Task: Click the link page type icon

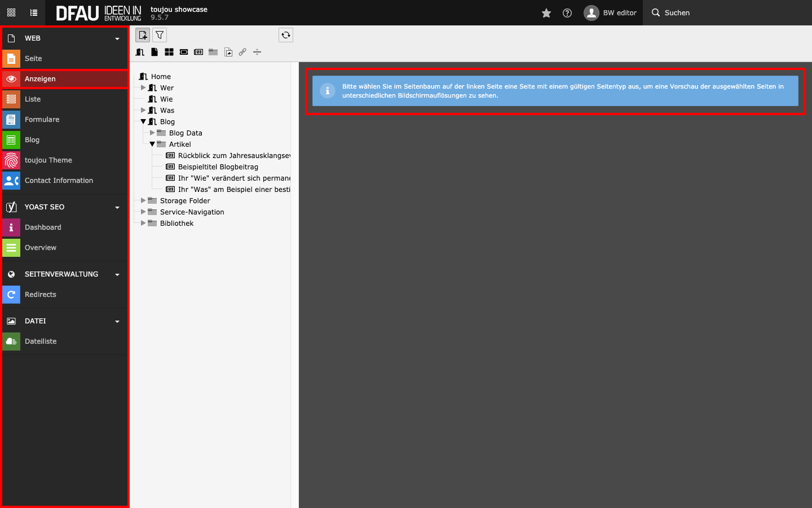Action: (242, 52)
